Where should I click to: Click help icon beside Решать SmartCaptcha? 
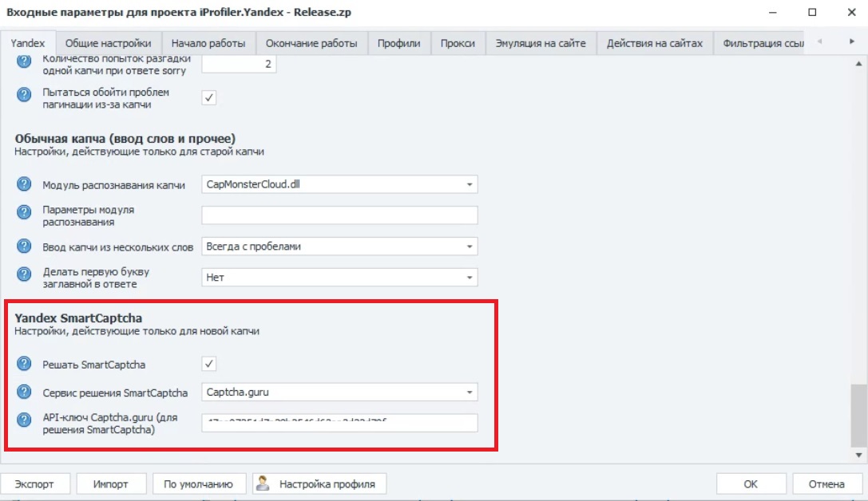click(x=24, y=364)
